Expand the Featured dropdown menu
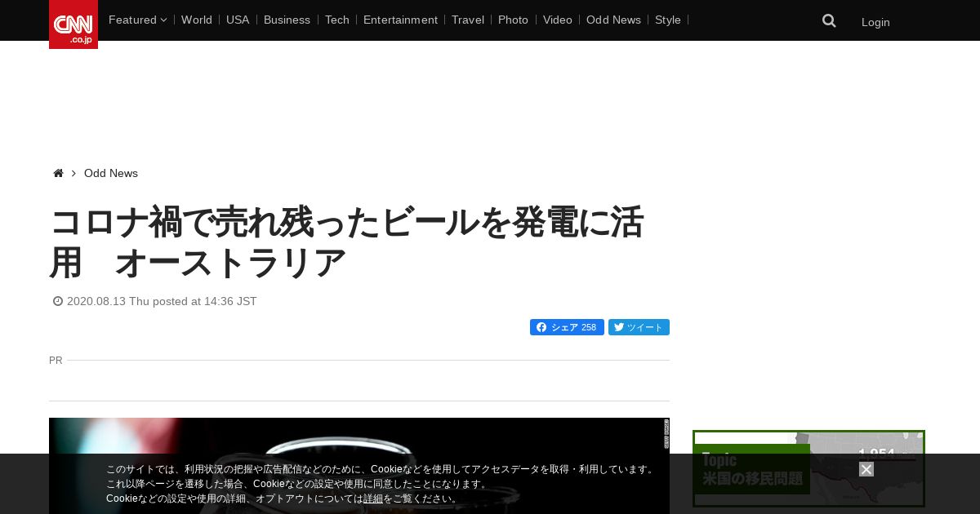The height and width of the screenshot is (514, 980). (137, 20)
